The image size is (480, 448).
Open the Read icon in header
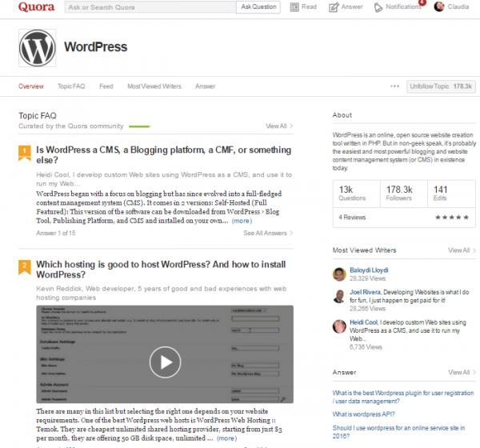click(294, 7)
